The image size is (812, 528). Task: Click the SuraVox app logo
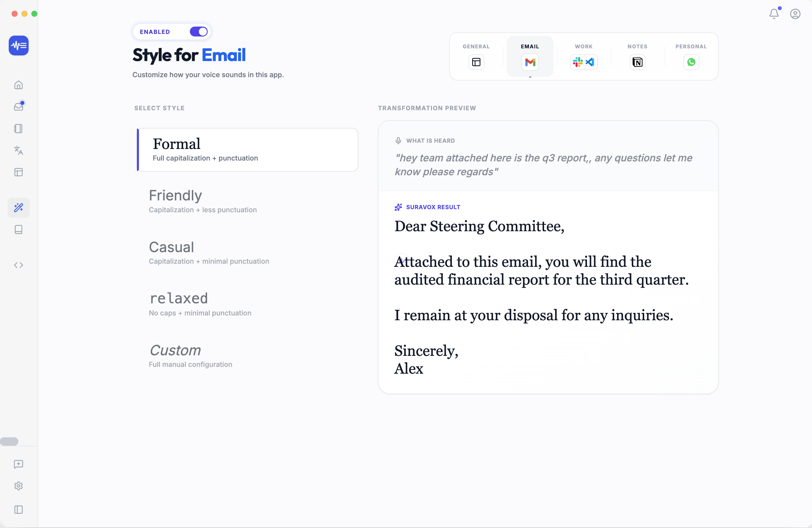tap(18, 45)
